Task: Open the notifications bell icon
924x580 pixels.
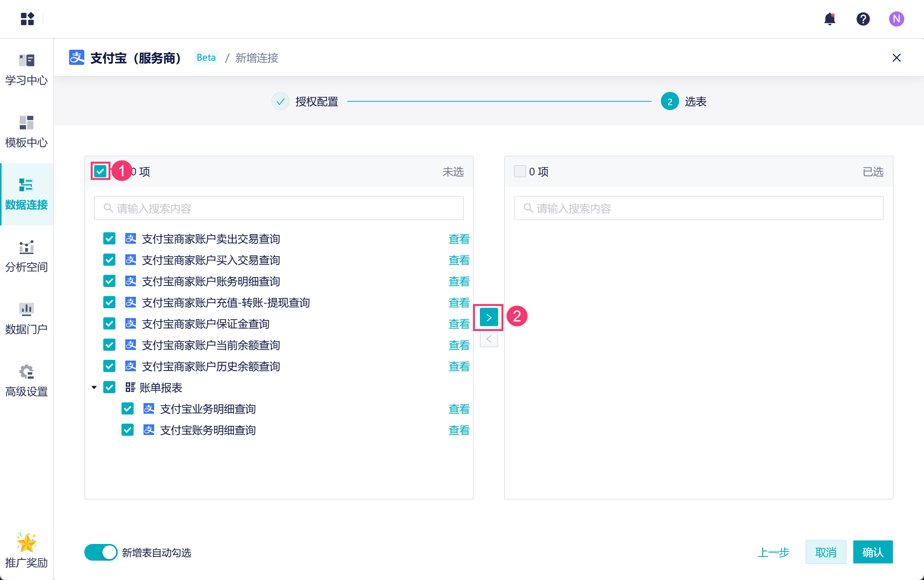Action: click(x=829, y=19)
